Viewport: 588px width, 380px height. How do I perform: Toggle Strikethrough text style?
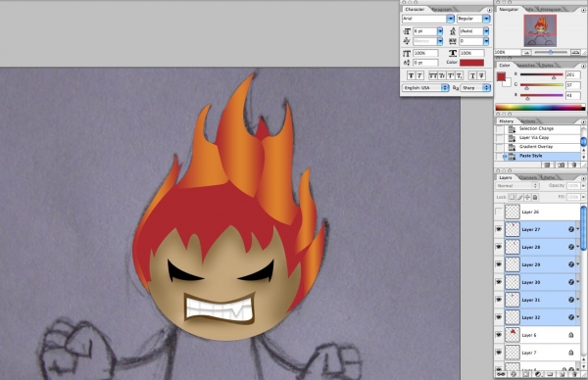coord(481,75)
